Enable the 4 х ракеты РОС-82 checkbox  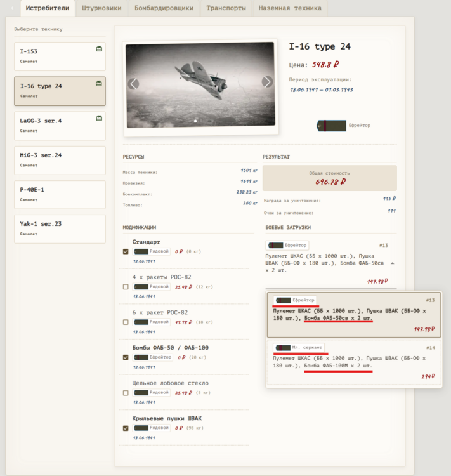pos(126,287)
